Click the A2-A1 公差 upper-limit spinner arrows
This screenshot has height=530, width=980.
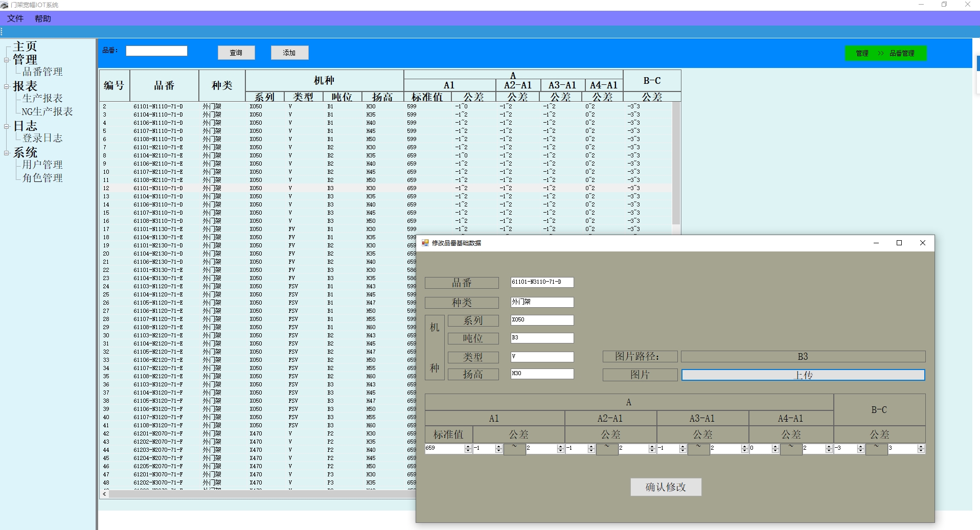[x=652, y=448]
